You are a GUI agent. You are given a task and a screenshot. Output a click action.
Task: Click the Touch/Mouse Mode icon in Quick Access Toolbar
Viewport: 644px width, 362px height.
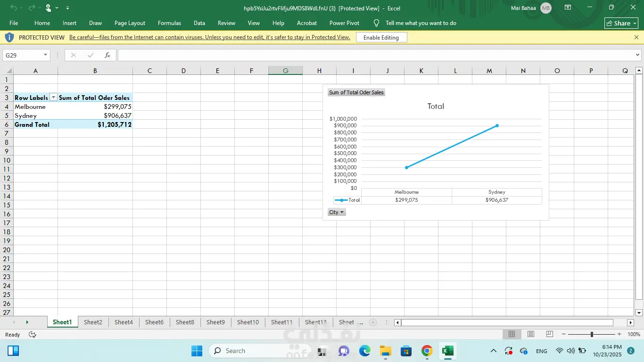tap(48, 8)
